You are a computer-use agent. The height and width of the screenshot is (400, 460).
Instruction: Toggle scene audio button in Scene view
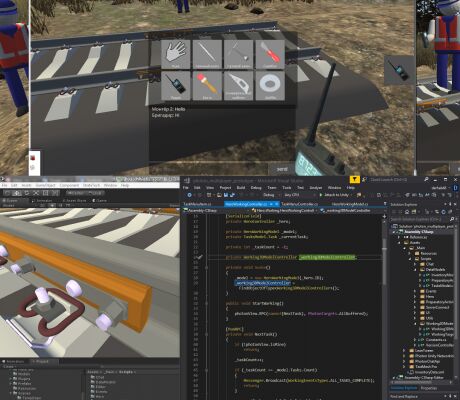coord(60,205)
